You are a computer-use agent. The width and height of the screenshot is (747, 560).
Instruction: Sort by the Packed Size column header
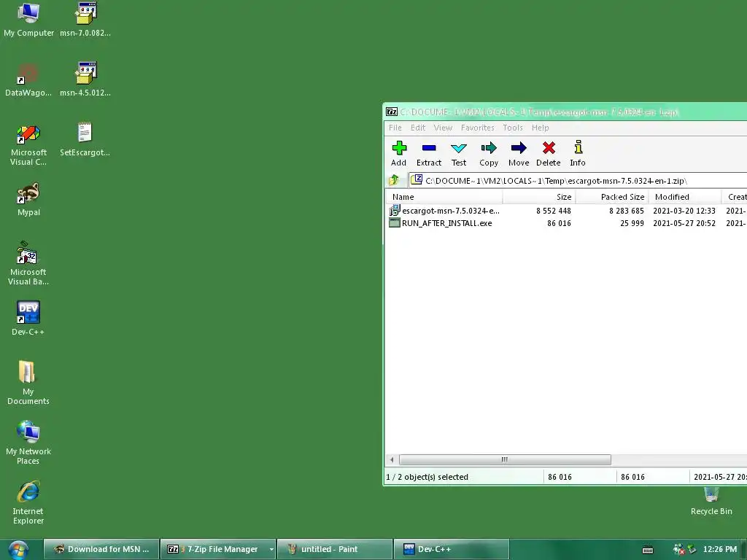[x=612, y=197]
